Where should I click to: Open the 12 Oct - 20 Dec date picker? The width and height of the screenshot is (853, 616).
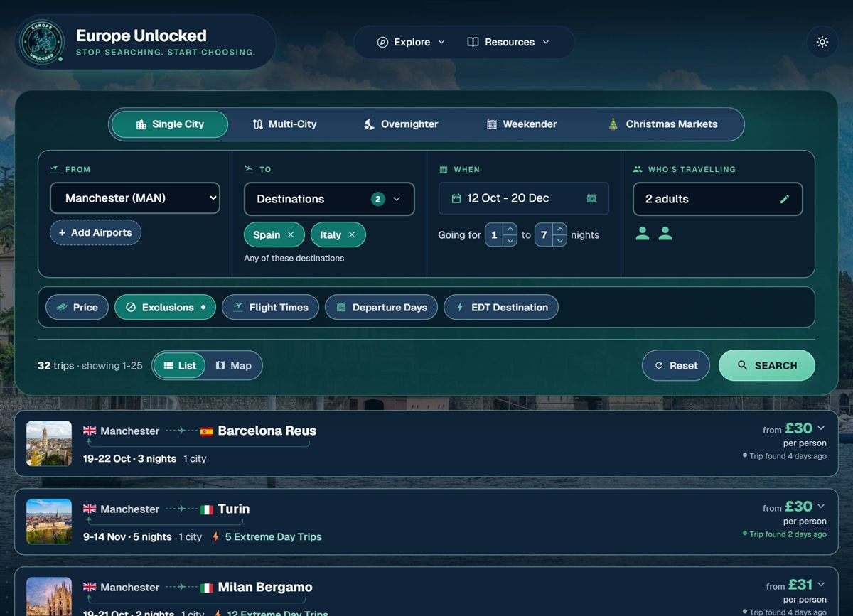tap(524, 198)
